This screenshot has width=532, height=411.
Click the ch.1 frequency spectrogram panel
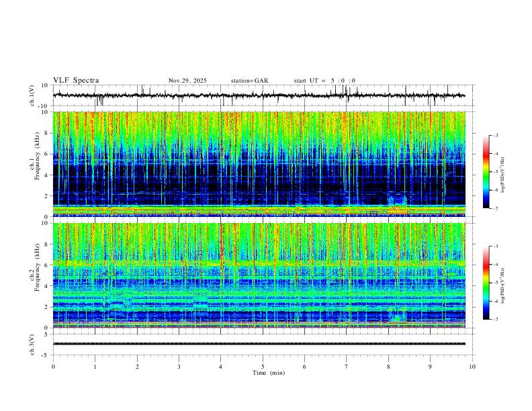pyautogui.click(x=259, y=164)
